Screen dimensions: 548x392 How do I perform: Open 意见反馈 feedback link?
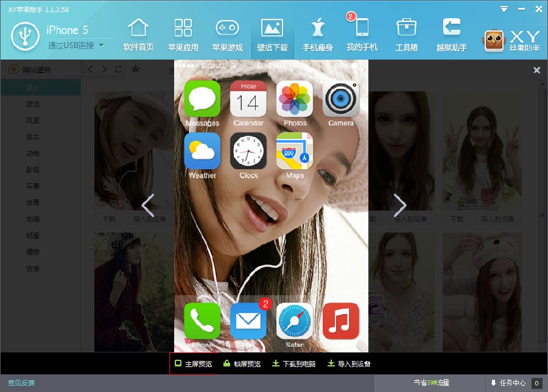pyautogui.click(x=21, y=383)
